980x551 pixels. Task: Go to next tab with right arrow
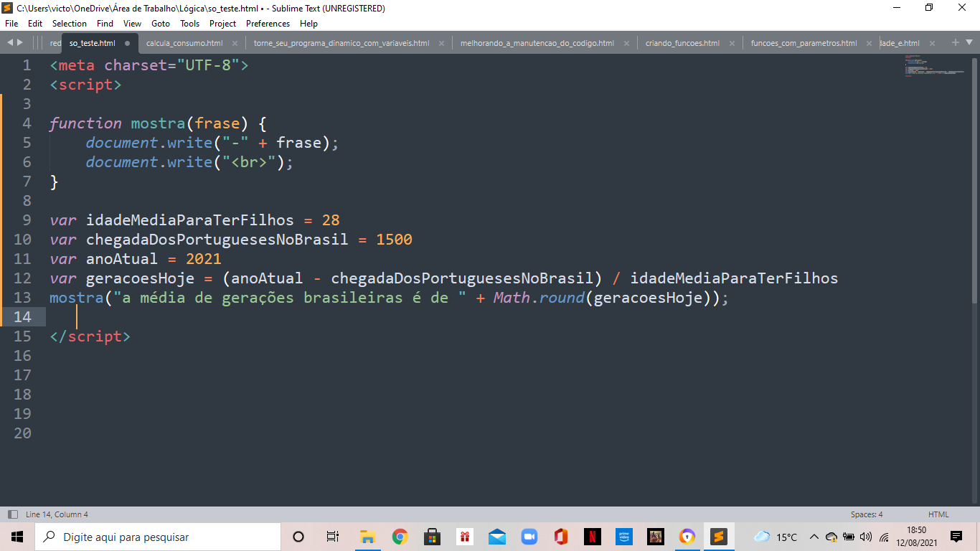pos(19,43)
